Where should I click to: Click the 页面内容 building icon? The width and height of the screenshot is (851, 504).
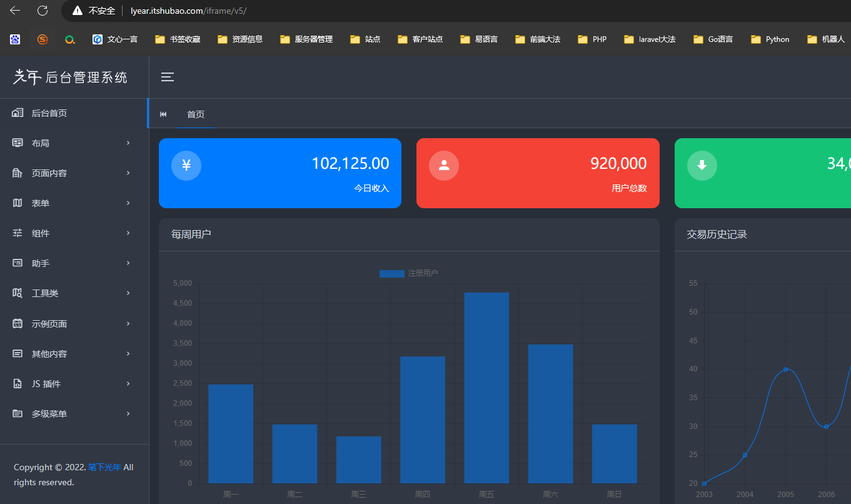pos(18,173)
